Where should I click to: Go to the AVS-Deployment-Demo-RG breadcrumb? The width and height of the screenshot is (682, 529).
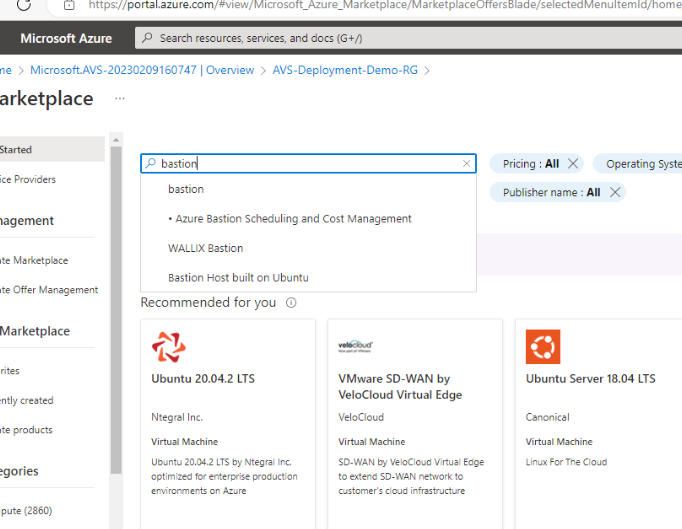[346, 70]
